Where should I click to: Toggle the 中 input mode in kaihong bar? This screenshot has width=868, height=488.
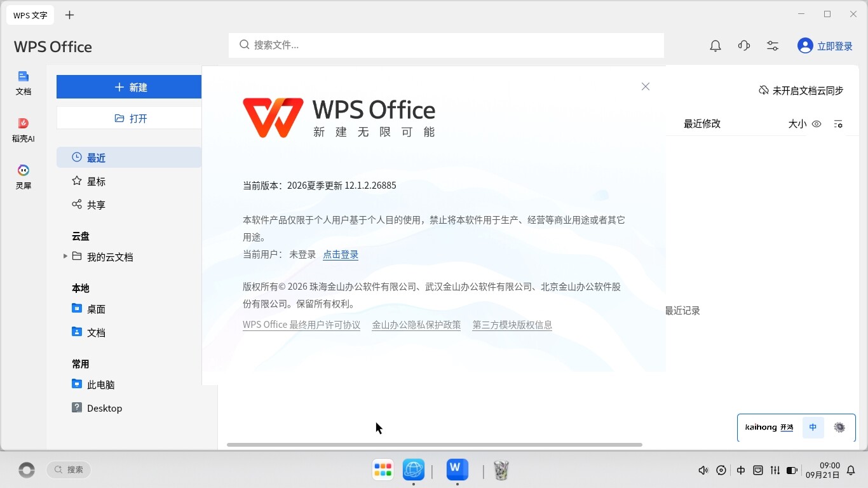pos(813,427)
